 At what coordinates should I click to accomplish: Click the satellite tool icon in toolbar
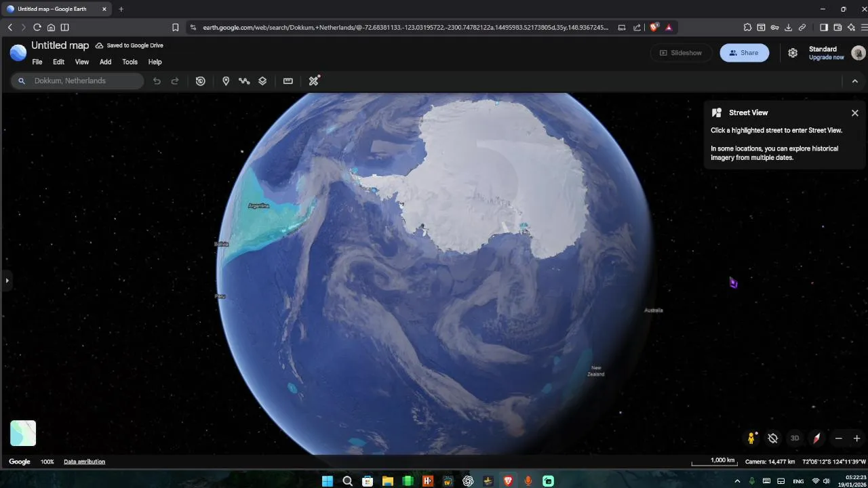click(313, 81)
